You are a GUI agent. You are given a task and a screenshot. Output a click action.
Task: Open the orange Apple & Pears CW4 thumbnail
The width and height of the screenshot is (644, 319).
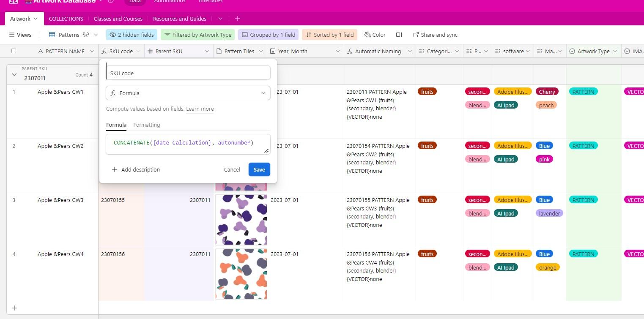241,274
